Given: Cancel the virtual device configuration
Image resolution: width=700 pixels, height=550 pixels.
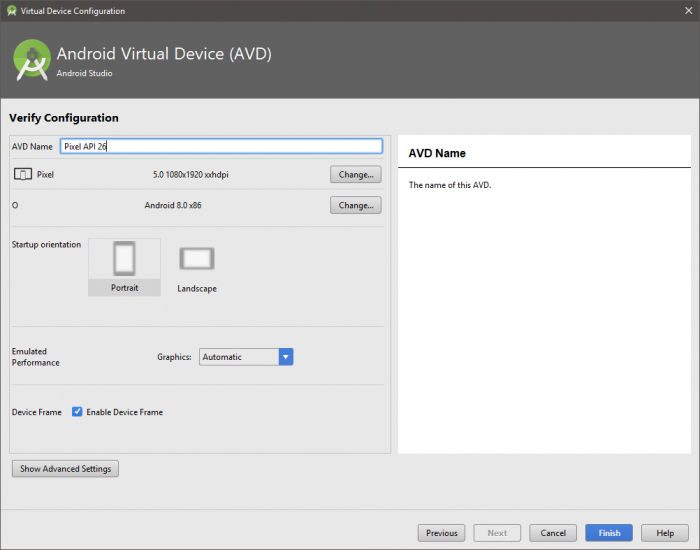Looking at the screenshot, I should click(x=553, y=533).
